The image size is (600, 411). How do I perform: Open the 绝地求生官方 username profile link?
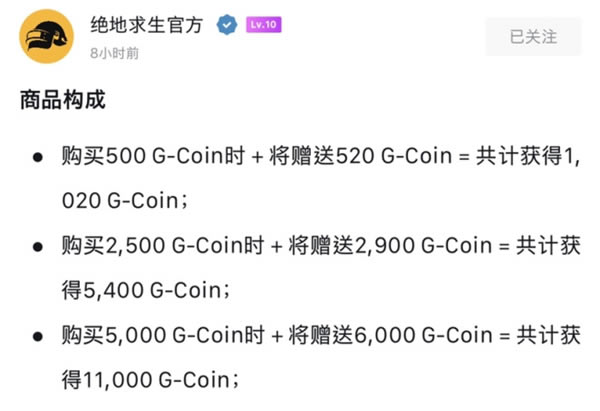click(147, 25)
